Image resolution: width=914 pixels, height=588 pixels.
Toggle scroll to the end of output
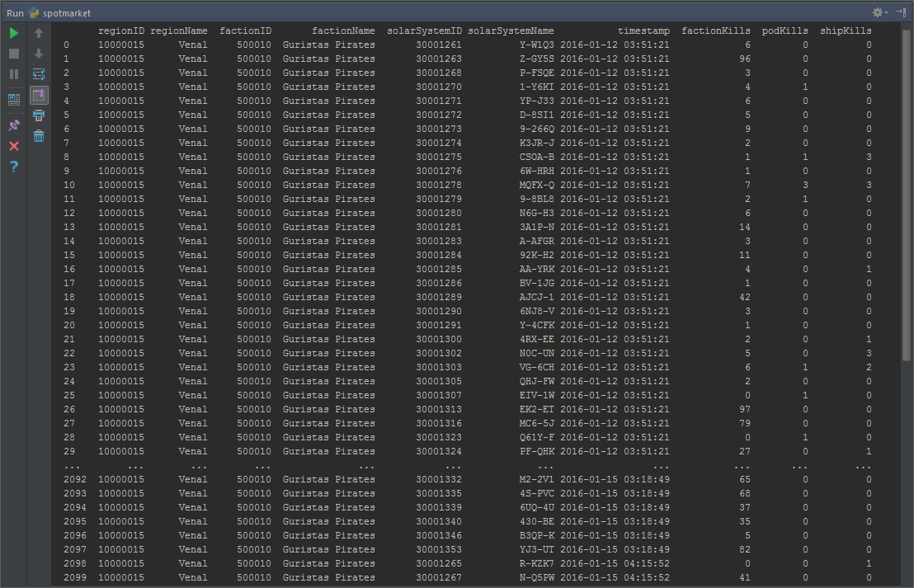[x=39, y=95]
